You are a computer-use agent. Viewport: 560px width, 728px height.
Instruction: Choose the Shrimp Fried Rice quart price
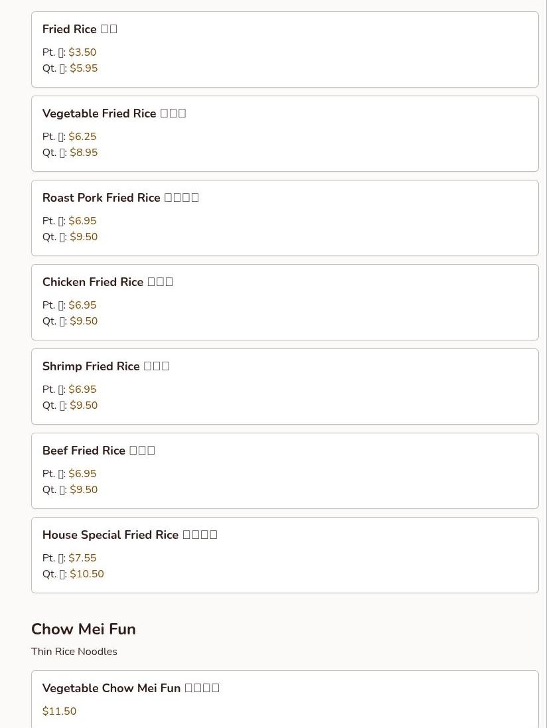pos(84,405)
